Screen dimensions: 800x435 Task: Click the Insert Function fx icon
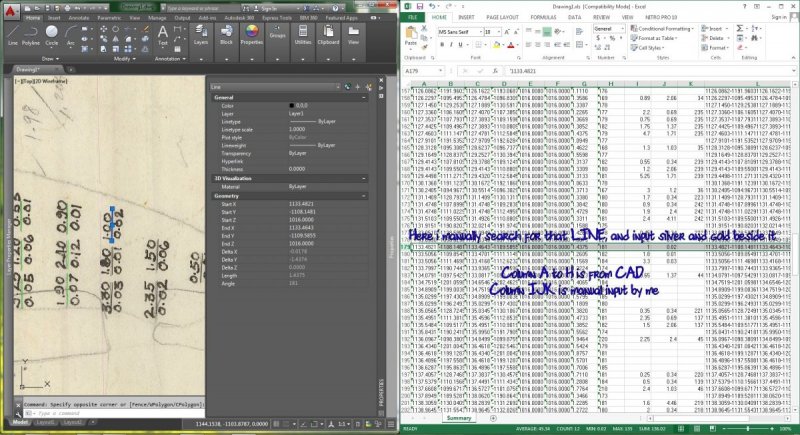coord(495,71)
